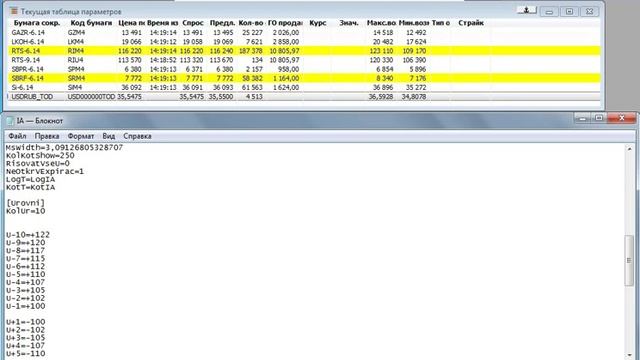Viewport: 640px width, 360px height.
Task: Open the Вид menu in Notepad
Action: (109, 136)
